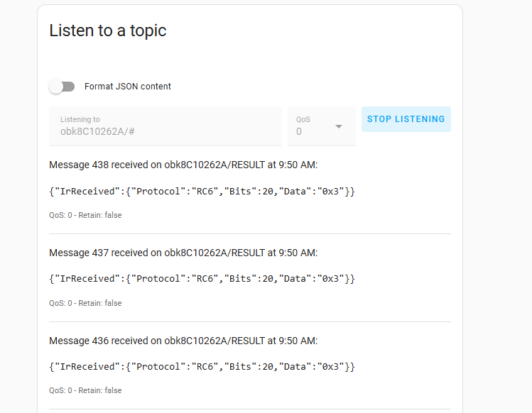Click the Format JSON content label
Screen dimensions: 532x413
(x=128, y=87)
